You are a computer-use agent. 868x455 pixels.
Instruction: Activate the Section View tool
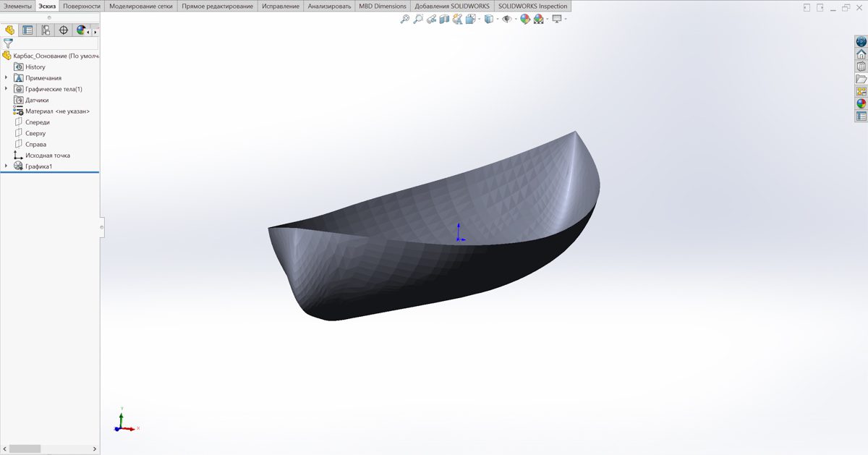click(444, 20)
